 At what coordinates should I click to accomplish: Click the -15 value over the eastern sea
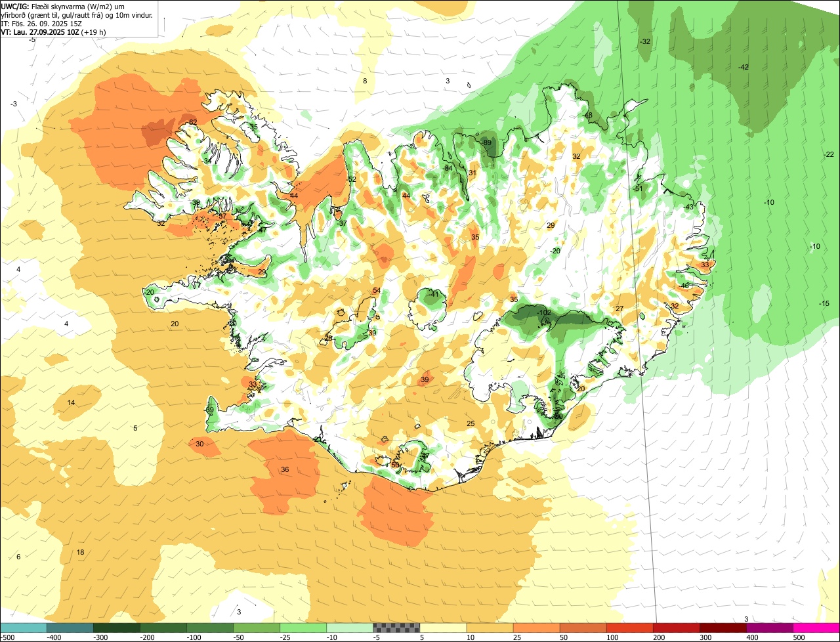(x=824, y=303)
